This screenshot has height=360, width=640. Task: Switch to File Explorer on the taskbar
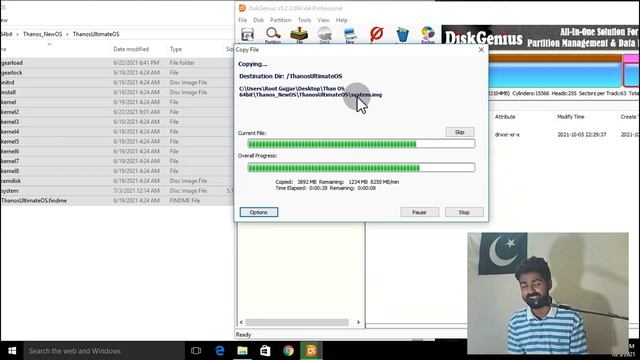point(242,351)
